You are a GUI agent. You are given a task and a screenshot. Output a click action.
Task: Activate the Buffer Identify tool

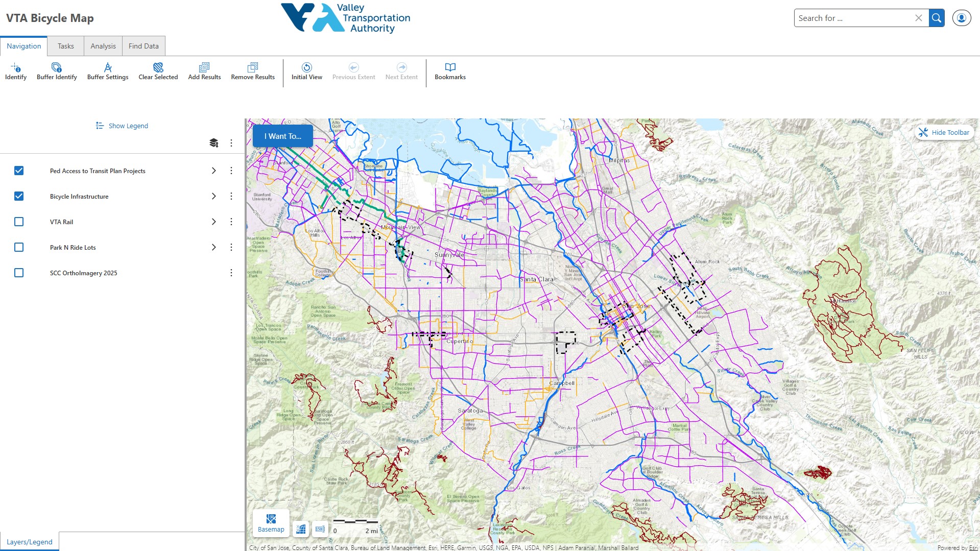click(x=57, y=71)
